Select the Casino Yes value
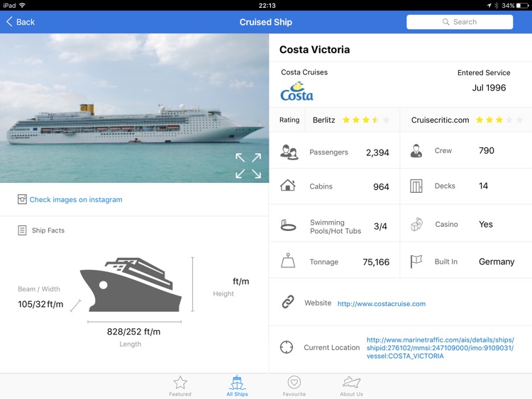Screen dimensions: 532x399 coord(485,225)
